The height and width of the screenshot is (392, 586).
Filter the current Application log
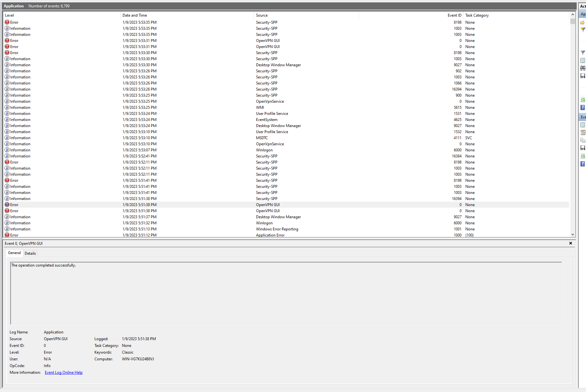582,52
